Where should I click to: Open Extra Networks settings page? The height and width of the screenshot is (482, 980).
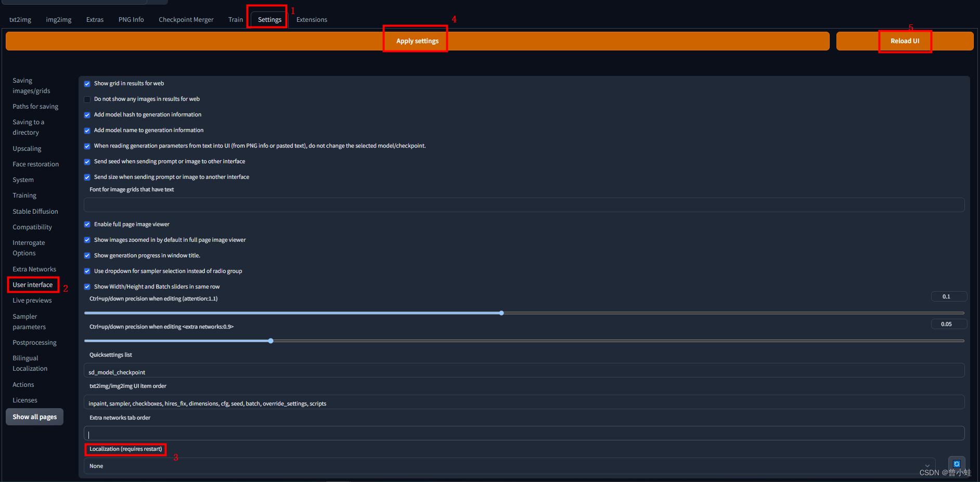point(34,269)
